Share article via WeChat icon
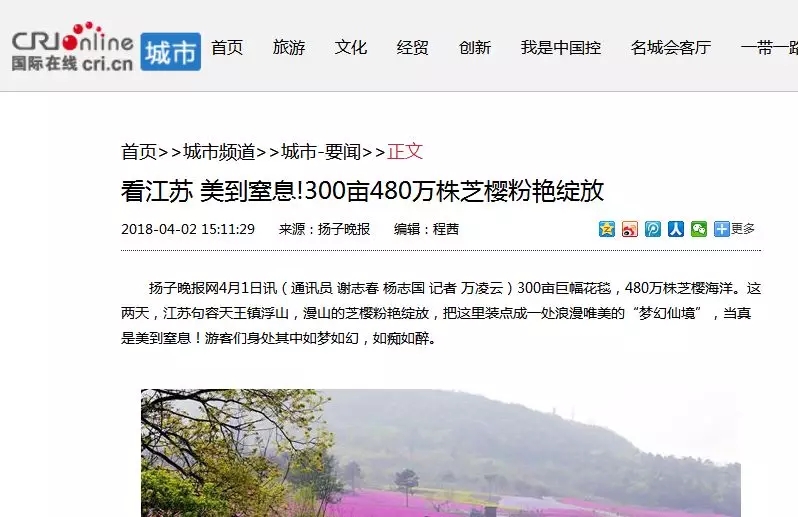798x517 pixels. (x=699, y=229)
